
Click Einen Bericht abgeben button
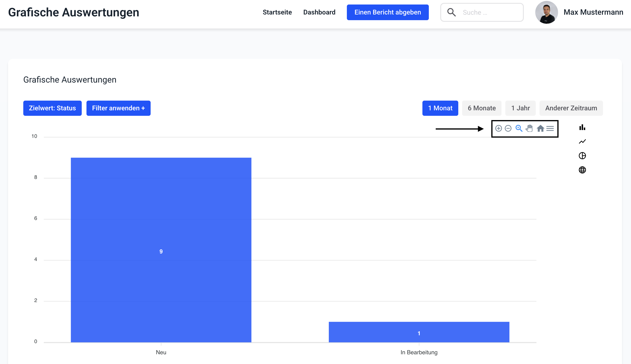click(x=387, y=12)
